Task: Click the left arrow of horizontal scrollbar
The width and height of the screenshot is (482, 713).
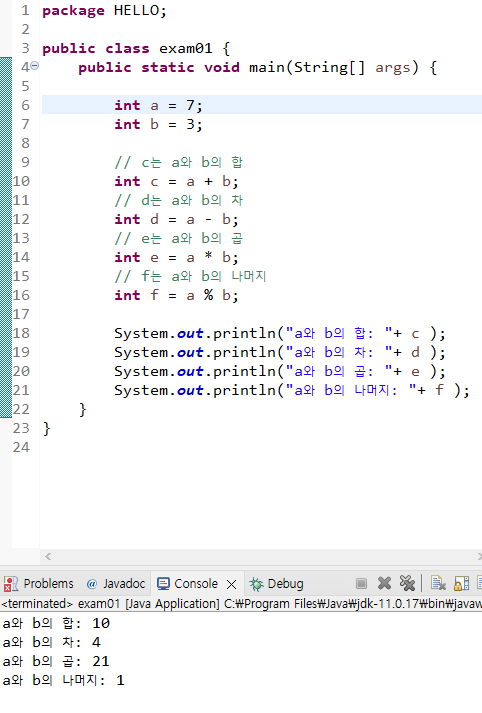Action: [x=48, y=556]
